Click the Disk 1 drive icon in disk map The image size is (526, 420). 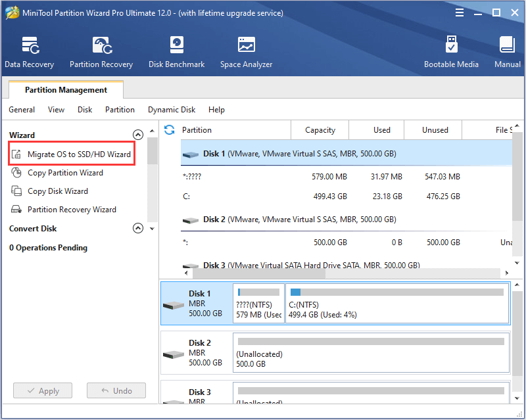(174, 305)
